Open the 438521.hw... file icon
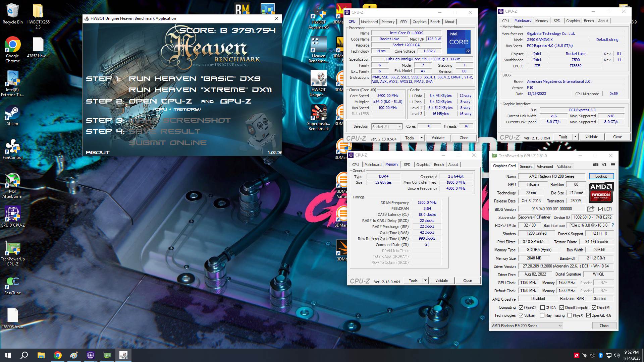The height and width of the screenshot is (362, 644). coord(38,47)
